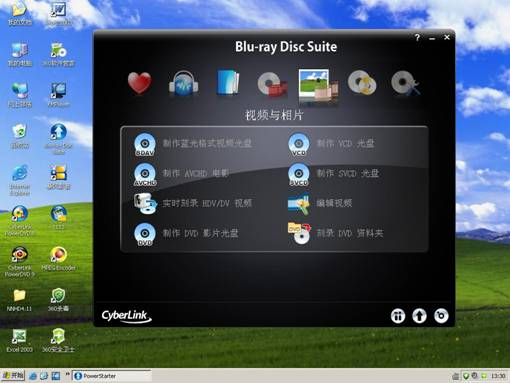The width and height of the screenshot is (510, 383).
Task: Open the monitor-shaped player shortcut on desktop
Action: 59,95
